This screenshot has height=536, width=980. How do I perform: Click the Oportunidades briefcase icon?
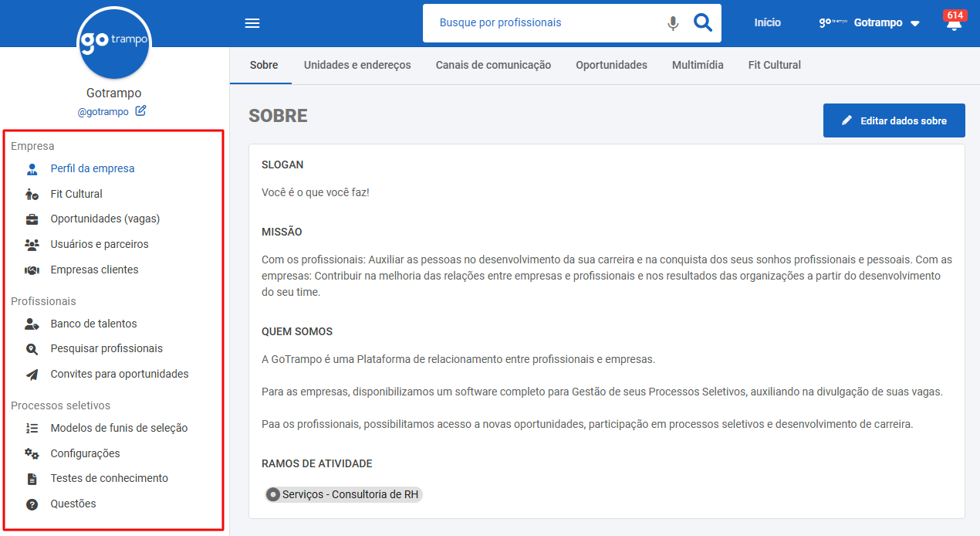32,219
